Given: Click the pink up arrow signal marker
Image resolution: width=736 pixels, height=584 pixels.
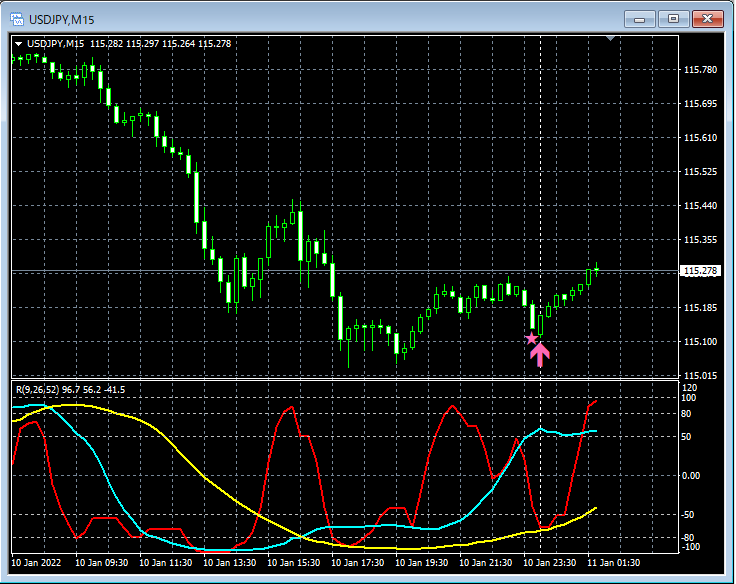Looking at the screenshot, I should tap(540, 354).
